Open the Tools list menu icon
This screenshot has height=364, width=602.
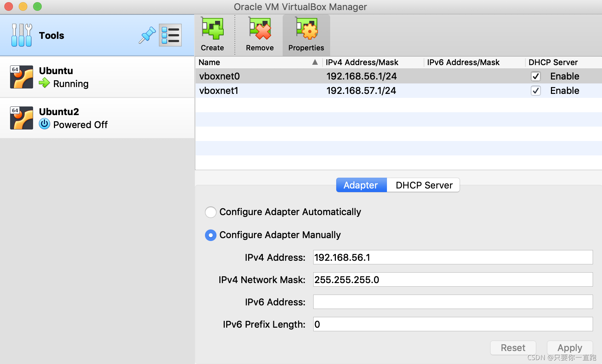tap(170, 35)
